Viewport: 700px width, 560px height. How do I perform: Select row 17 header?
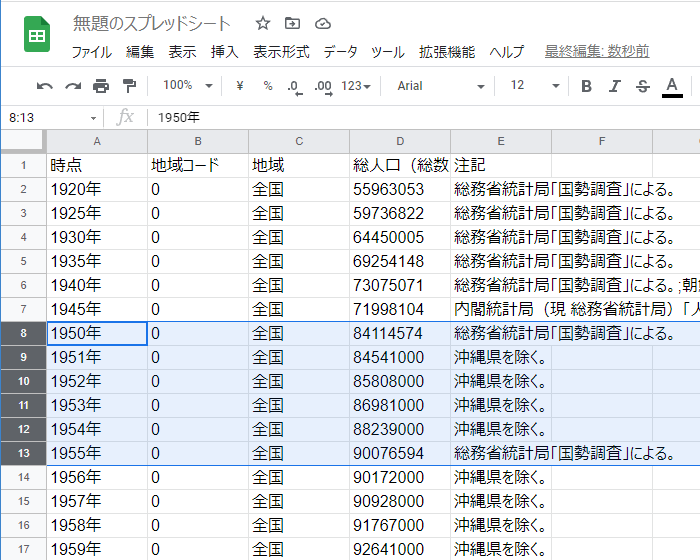click(23, 549)
